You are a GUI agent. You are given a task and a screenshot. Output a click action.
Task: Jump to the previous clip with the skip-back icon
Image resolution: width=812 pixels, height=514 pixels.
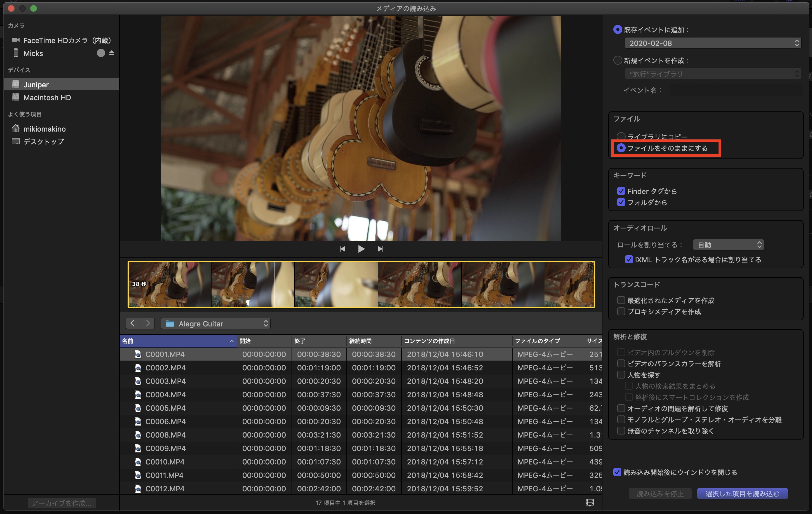342,249
